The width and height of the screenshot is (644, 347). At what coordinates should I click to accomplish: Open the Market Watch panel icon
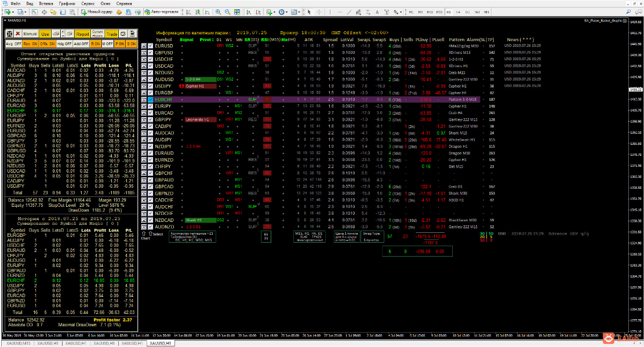[35, 12]
